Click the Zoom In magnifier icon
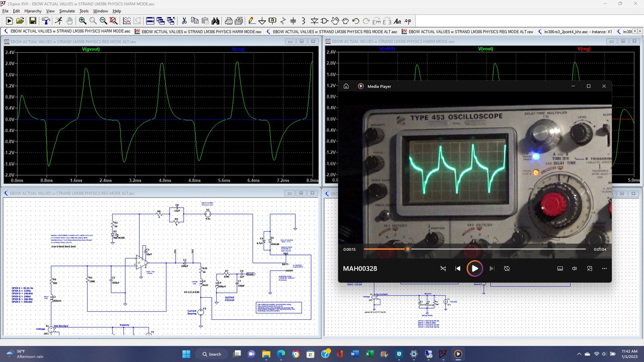 pos(83,21)
